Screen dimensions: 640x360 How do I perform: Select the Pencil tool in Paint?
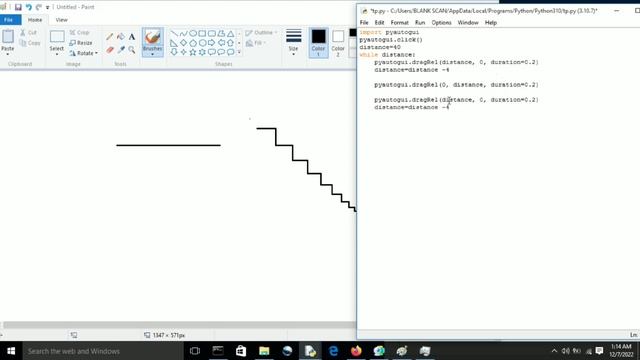click(x=109, y=37)
